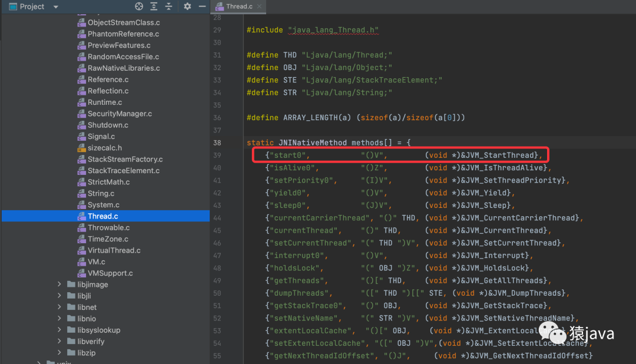Select ObjectStreamClass.c in project tree
Screen dimensions: 636x364
124,23
